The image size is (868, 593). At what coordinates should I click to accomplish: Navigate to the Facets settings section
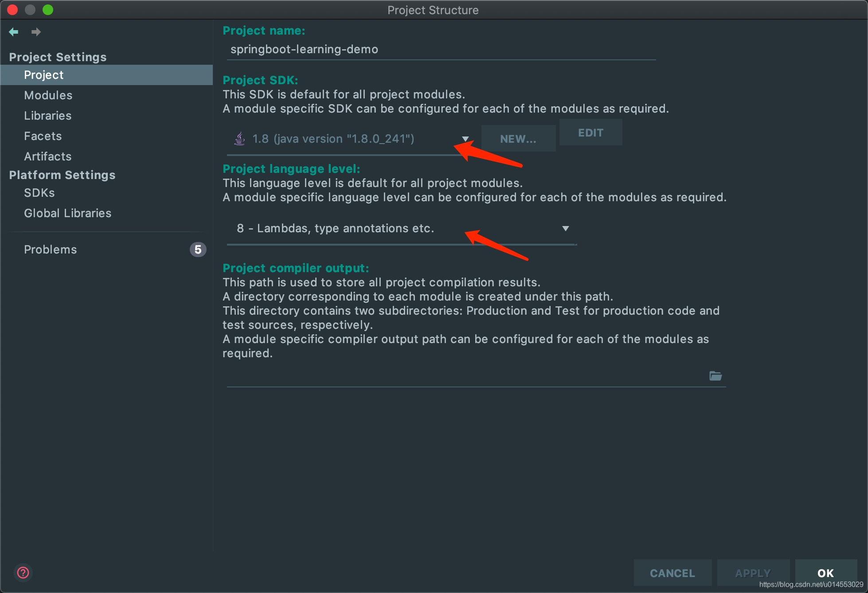coord(41,136)
